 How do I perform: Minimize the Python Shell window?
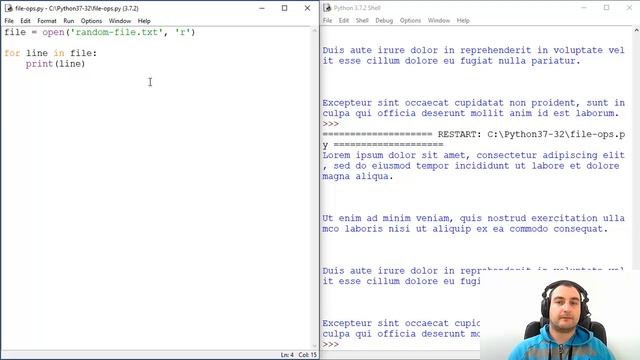(x=584, y=8)
